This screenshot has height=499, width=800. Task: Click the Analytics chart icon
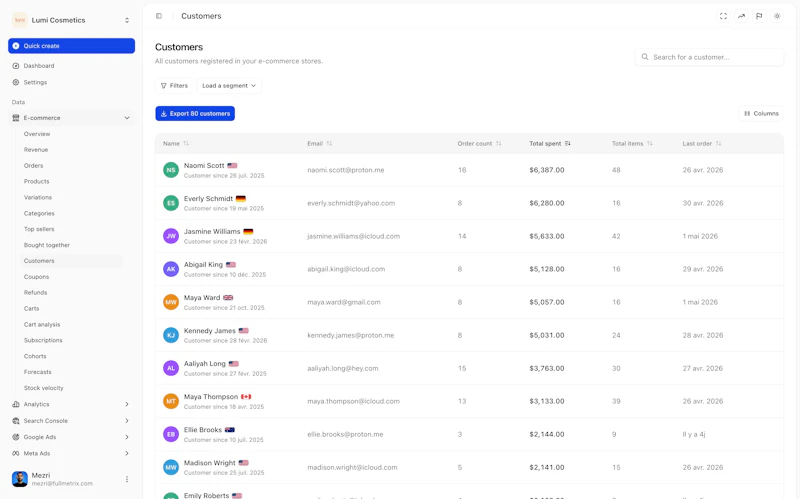pos(16,404)
